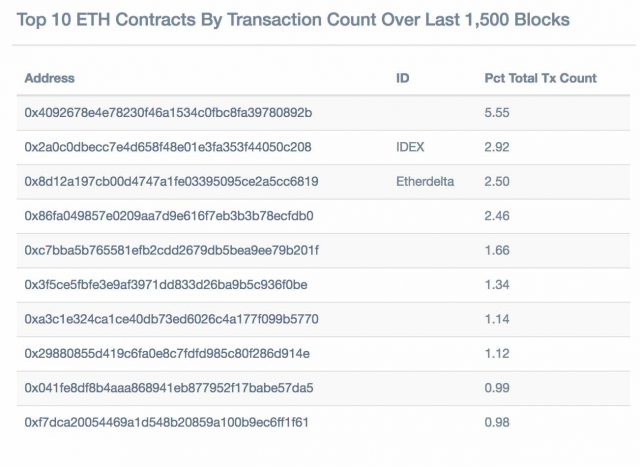640x467 pixels.
Task: Click the 2.50 percentage in Etherdelta row
Action: point(497,182)
